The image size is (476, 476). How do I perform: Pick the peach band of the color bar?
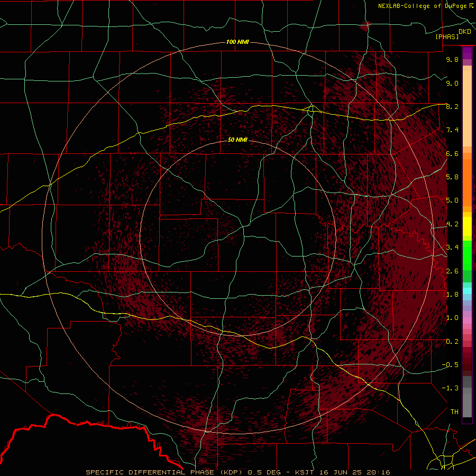click(x=467, y=109)
